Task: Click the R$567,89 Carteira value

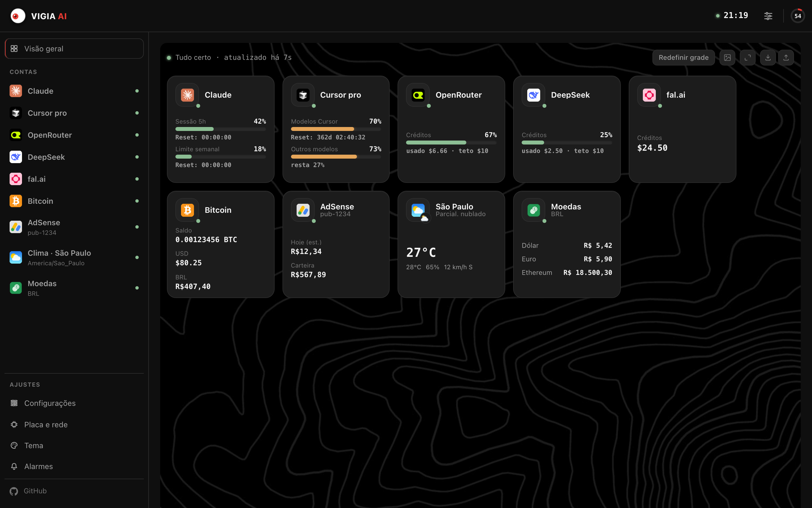Action: point(308,275)
